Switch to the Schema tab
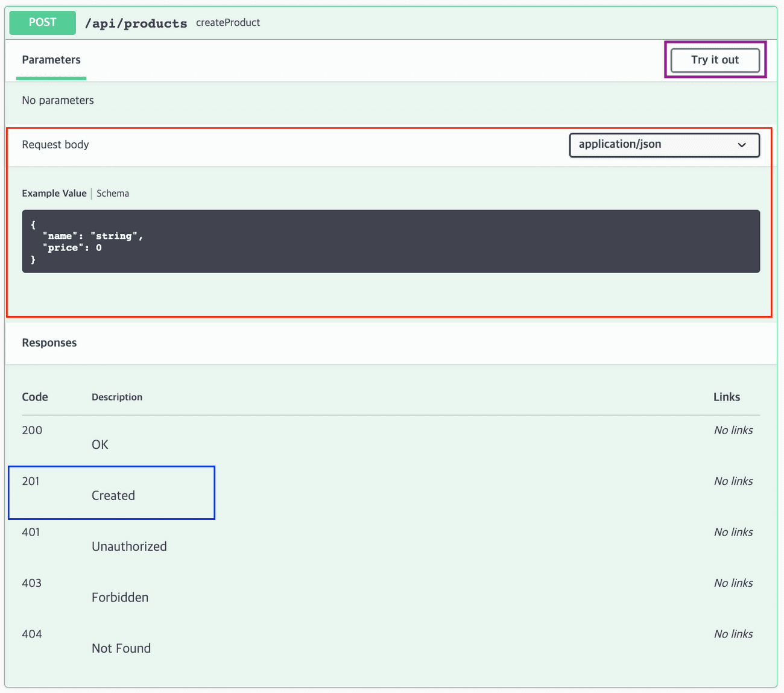 pos(113,194)
